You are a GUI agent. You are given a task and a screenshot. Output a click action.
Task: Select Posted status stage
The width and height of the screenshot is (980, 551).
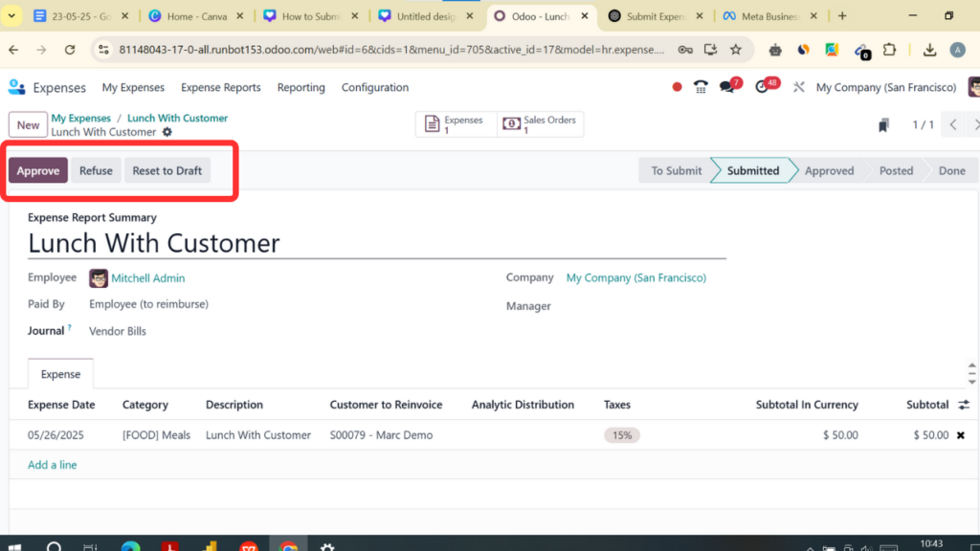896,170
